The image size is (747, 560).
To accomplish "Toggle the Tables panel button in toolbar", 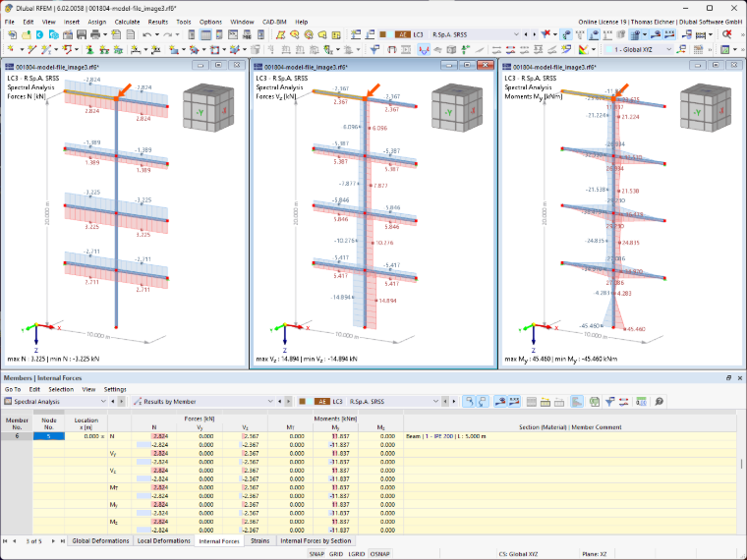I will coord(205,34).
